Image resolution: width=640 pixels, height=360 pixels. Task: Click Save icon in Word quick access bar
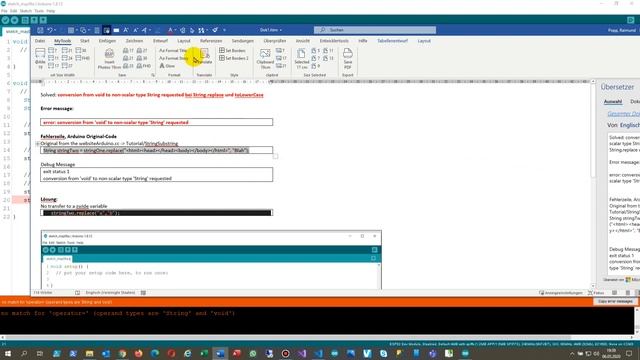point(40,30)
